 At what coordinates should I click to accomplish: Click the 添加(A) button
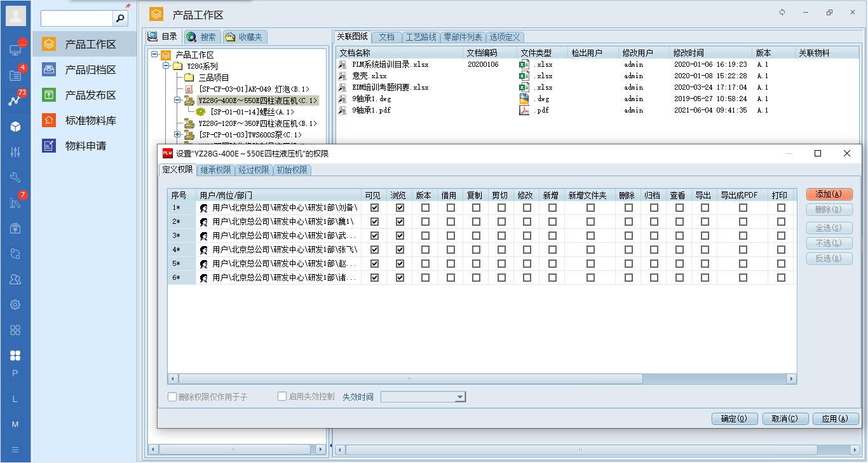click(x=831, y=195)
